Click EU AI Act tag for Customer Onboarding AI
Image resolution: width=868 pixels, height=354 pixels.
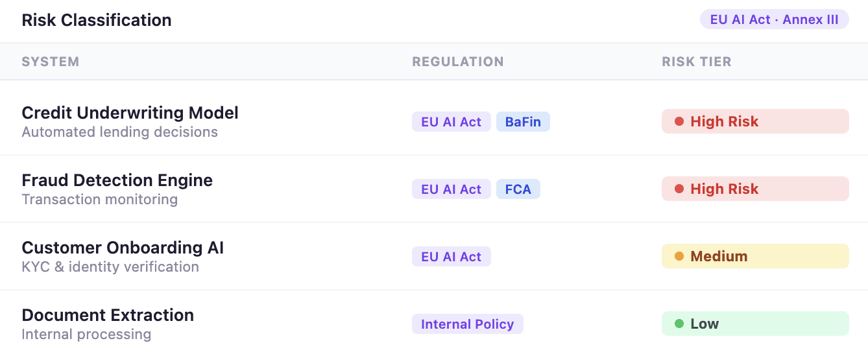[x=451, y=257]
